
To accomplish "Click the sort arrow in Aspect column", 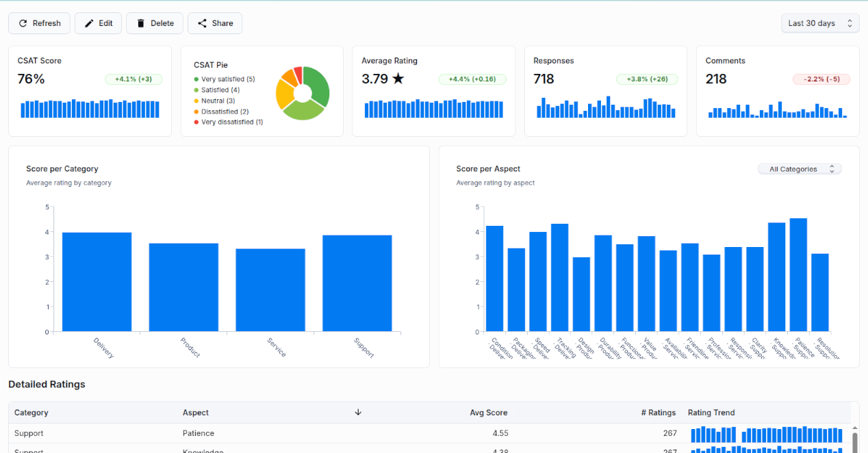I will pyautogui.click(x=358, y=413).
